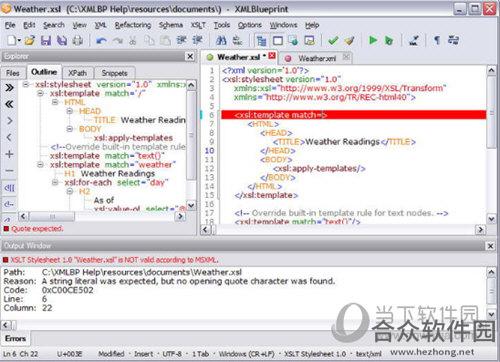Close the Weather.xsl tab with the red X
500x362 pixels.
click(x=272, y=56)
